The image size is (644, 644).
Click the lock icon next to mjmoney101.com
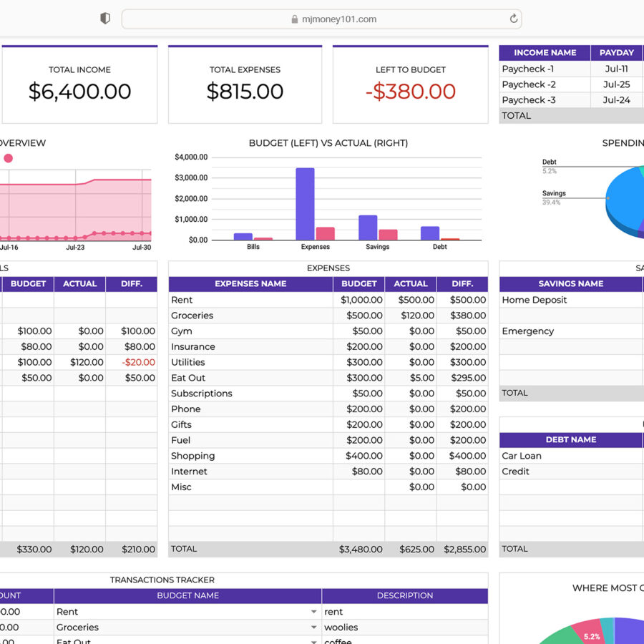295,19
